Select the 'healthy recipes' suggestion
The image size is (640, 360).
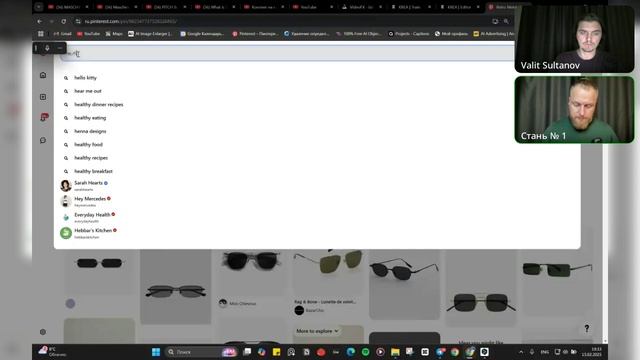click(x=91, y=158)
